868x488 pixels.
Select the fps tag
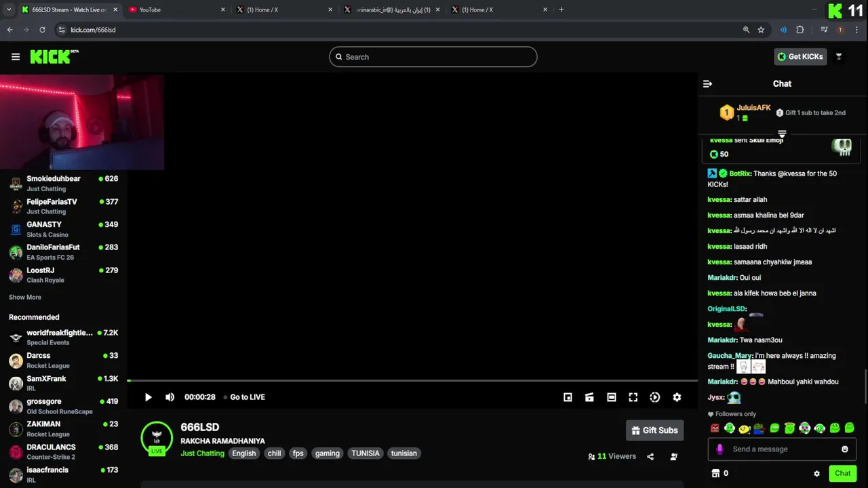[298, 453]
